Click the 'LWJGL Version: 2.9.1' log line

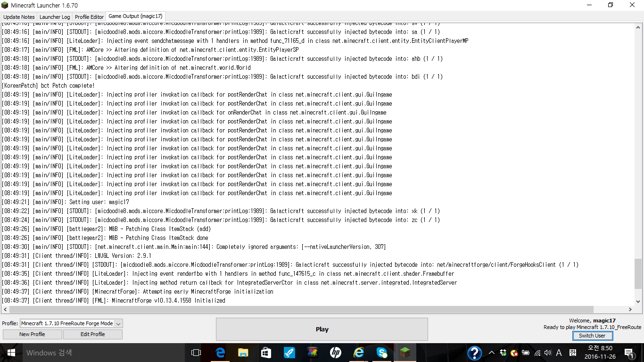76,255
